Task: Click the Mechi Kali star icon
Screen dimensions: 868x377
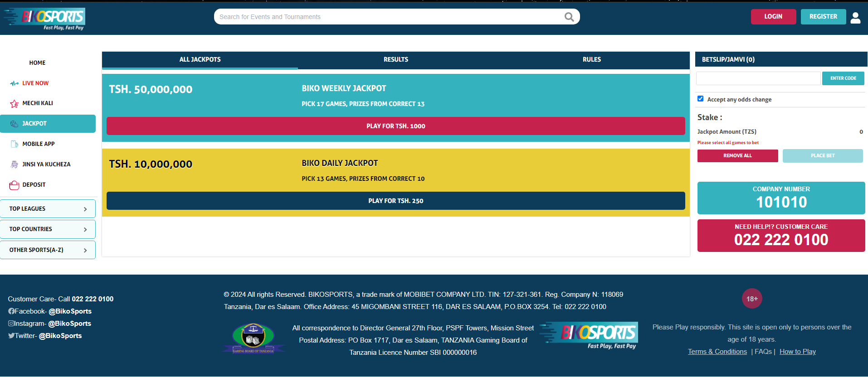Action: pyautogui.click(x=15, y=104)
